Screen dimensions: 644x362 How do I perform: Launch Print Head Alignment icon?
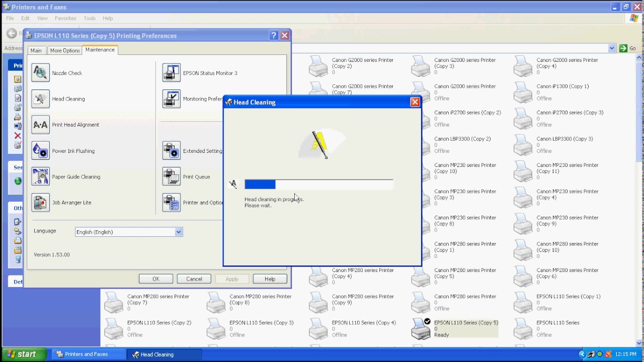[40, 125]
